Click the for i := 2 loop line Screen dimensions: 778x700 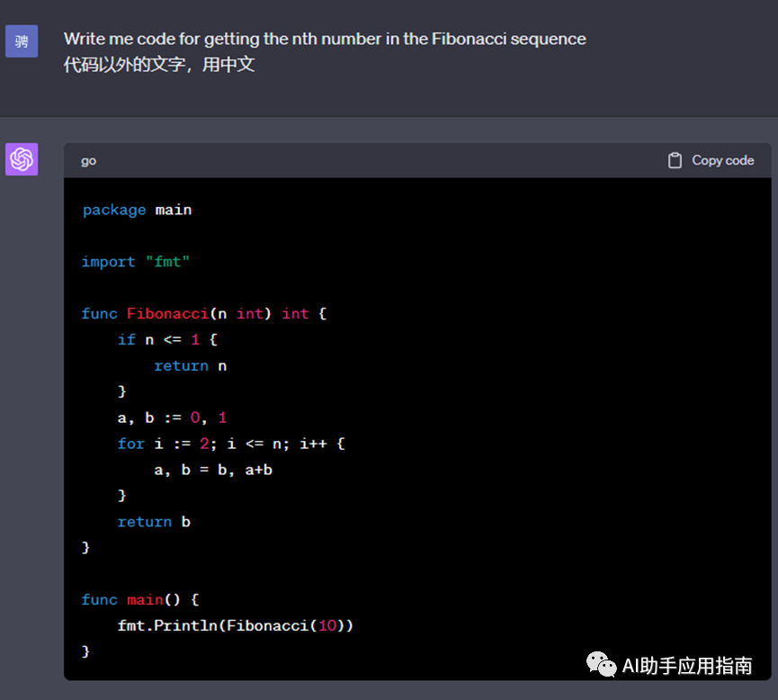click(x=231, y=444)
